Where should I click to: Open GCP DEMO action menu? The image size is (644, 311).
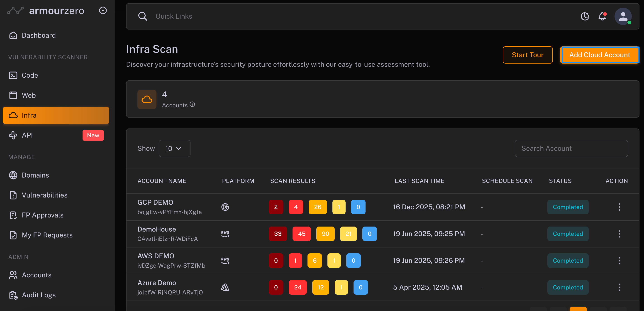pyautogui.click(x=619, y=207)
